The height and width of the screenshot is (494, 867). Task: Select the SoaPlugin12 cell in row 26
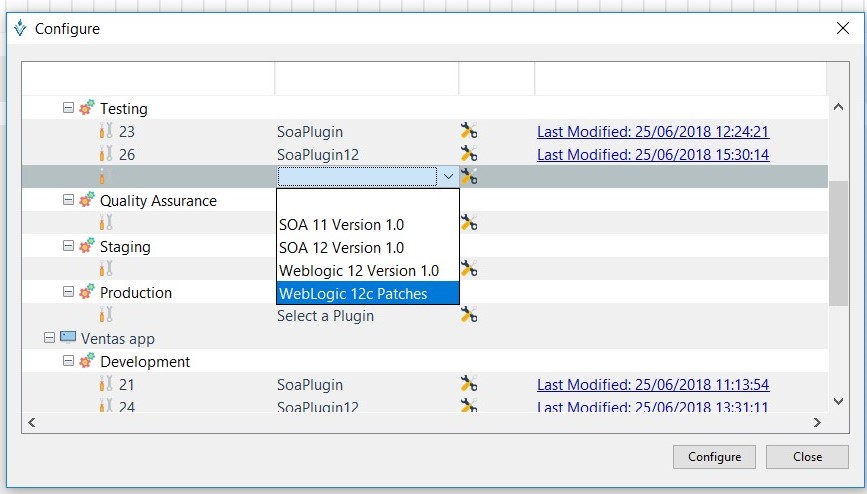tap(317, 154)
